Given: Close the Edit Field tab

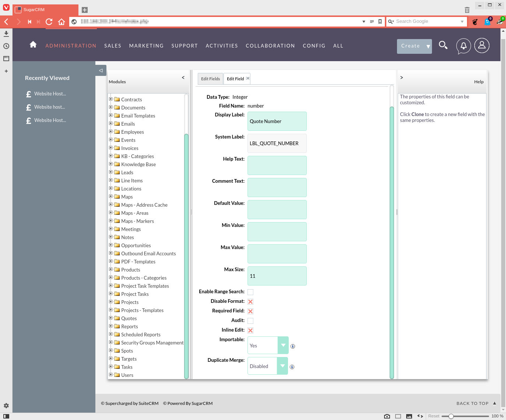Looking at the screenshot, I should (x=248, y=78).
